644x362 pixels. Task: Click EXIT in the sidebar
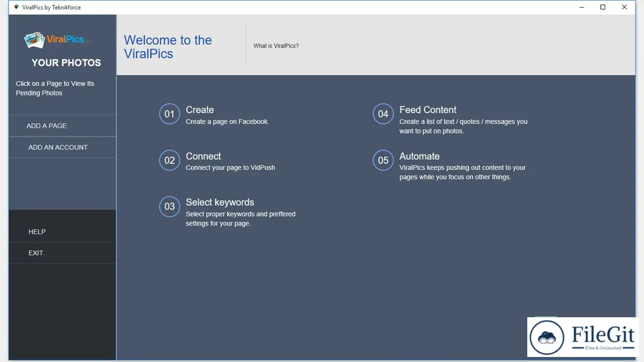pos(62,253)
